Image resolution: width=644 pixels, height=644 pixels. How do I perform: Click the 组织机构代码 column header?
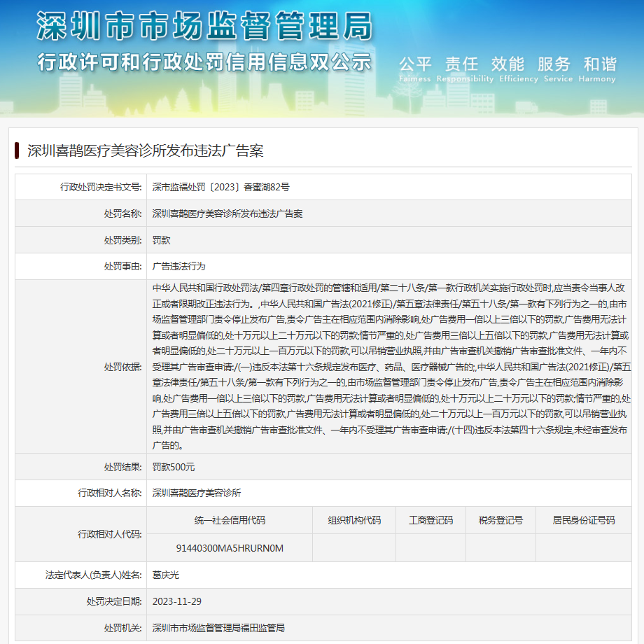(354, 520)
